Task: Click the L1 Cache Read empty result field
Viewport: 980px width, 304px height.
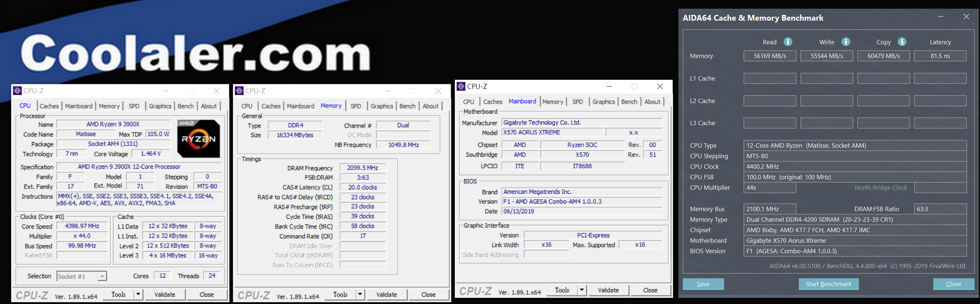Action: (770, 78)
